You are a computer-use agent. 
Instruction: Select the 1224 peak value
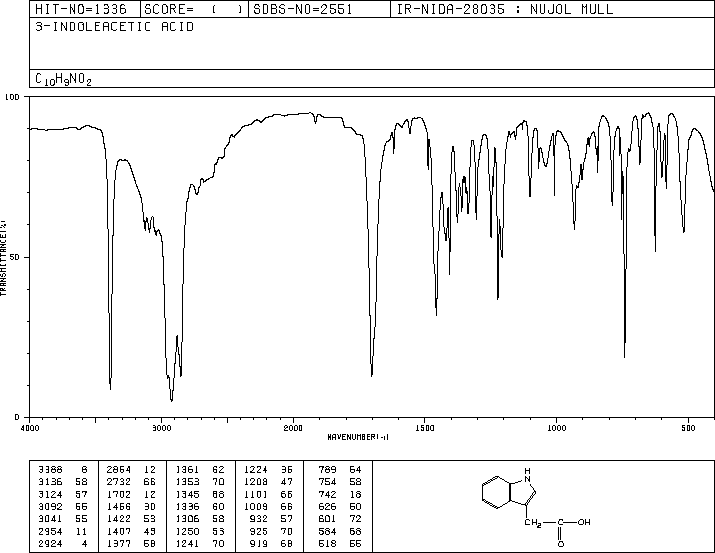[255, 470]
